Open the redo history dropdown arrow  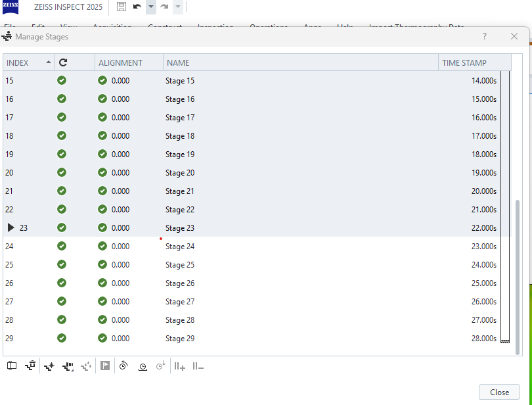178,7
